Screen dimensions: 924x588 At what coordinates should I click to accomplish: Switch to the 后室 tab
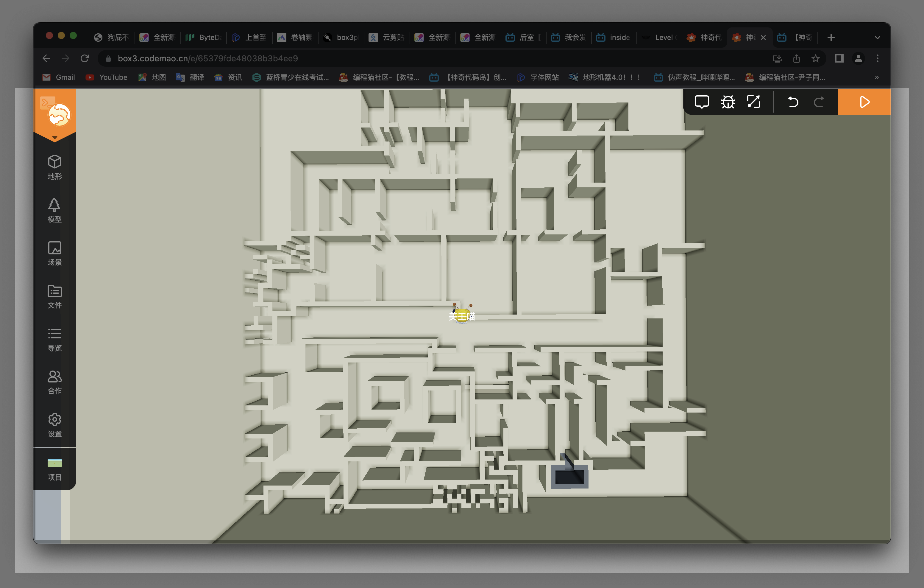coord(524,37)
